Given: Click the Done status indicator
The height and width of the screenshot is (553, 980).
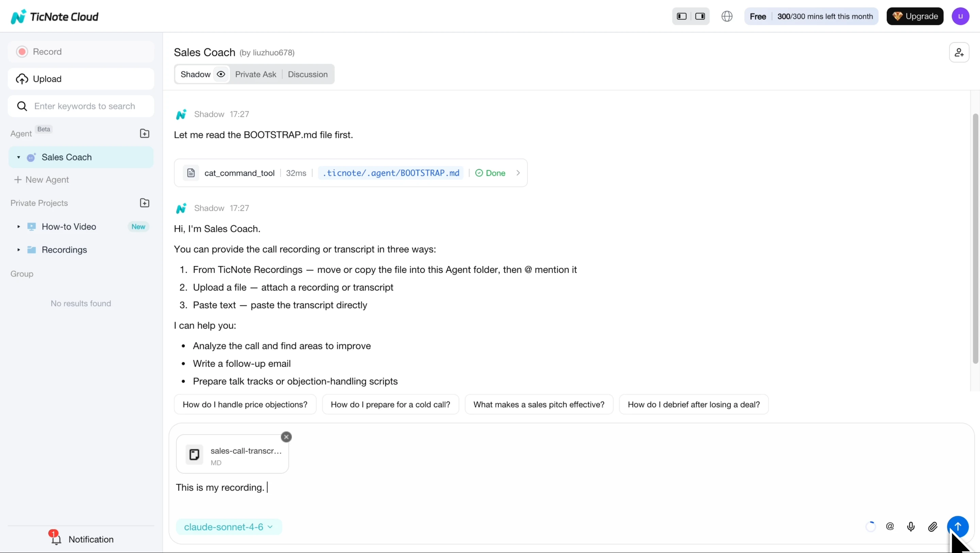Looking at the screenshot, I should (490, 173).
